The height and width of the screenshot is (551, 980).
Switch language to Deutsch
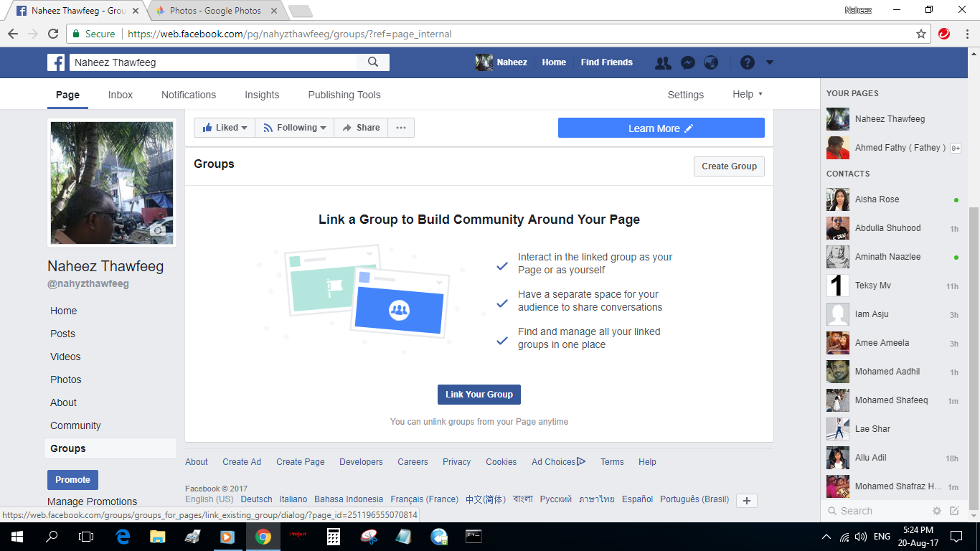pyautogui.click(x=256, y=499)
